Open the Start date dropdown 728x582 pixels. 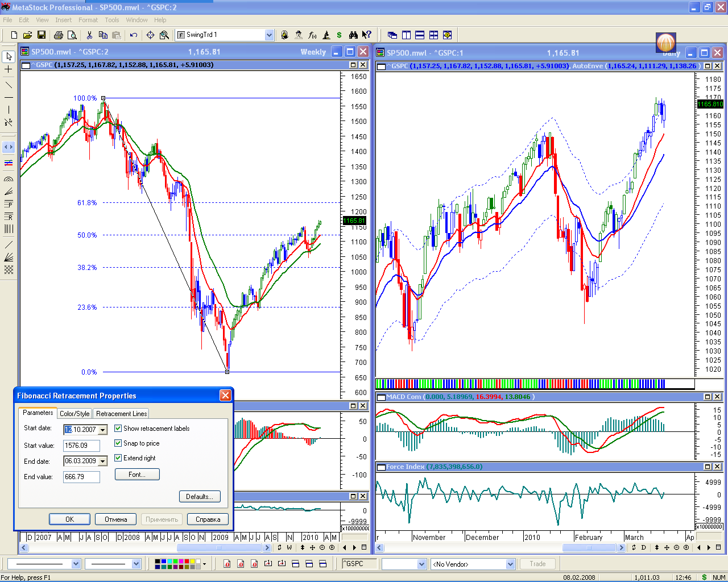point(103,430)
